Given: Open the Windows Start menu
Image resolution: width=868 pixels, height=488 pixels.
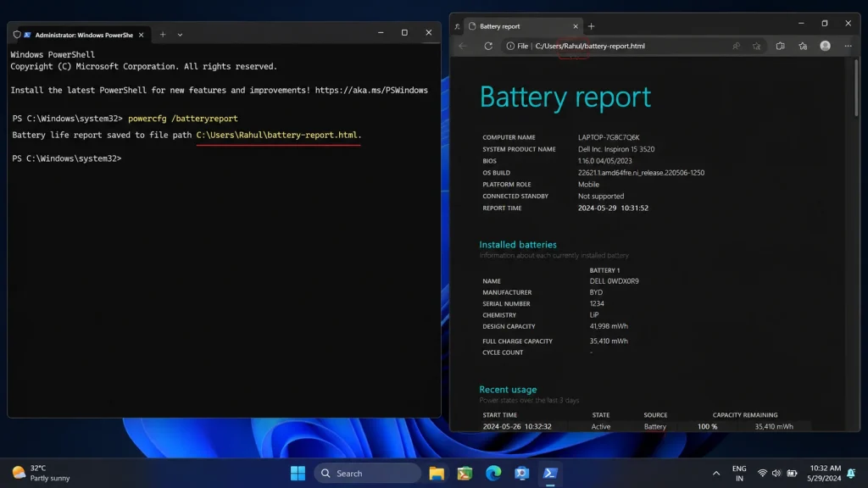Looking at the screenshot, I should (298, 473).
